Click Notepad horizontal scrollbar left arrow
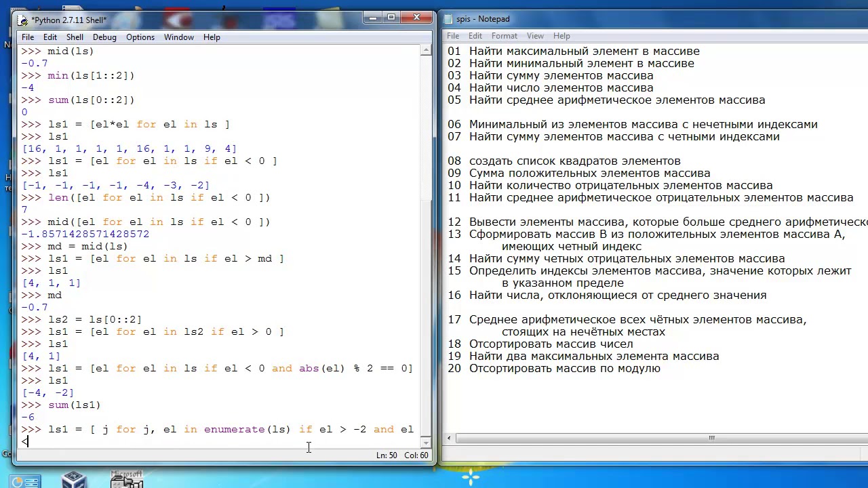 tap(448, 438)
